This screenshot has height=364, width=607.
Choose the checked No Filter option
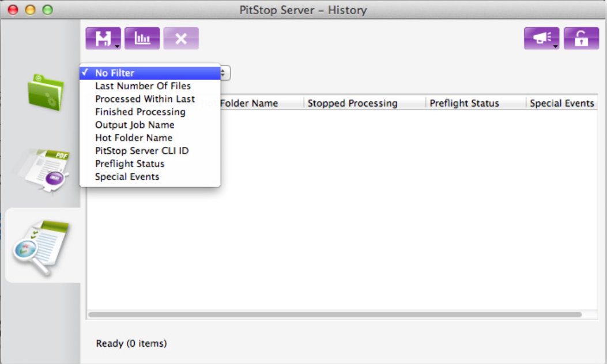point(115,73)
